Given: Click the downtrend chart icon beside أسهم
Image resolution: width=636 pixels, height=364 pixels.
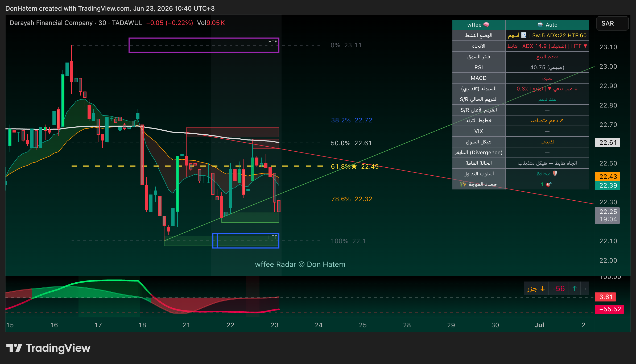Looking at the screenshot, I should (x=524, y=35).
